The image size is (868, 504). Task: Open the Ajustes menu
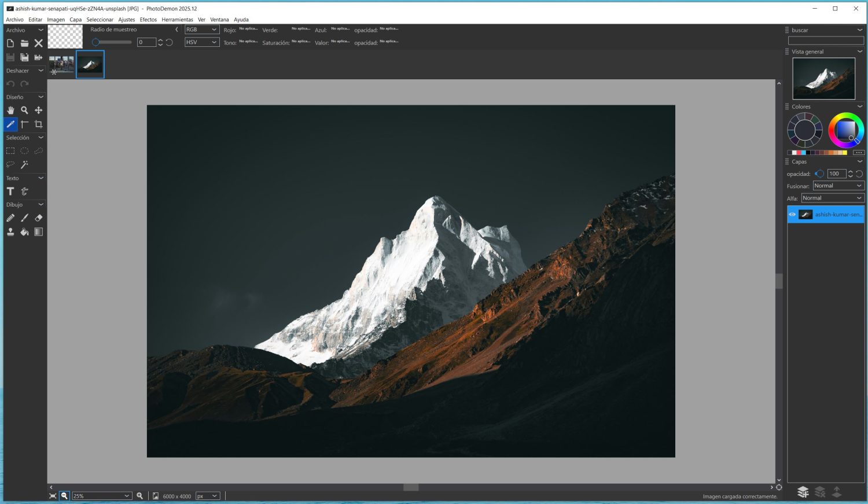click(126, 20)
